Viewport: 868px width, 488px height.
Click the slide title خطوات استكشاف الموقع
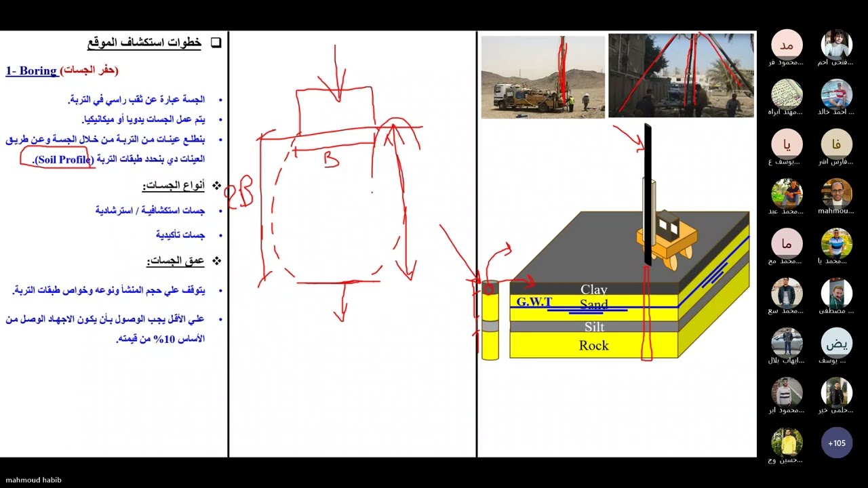click(x=144, y=43)
